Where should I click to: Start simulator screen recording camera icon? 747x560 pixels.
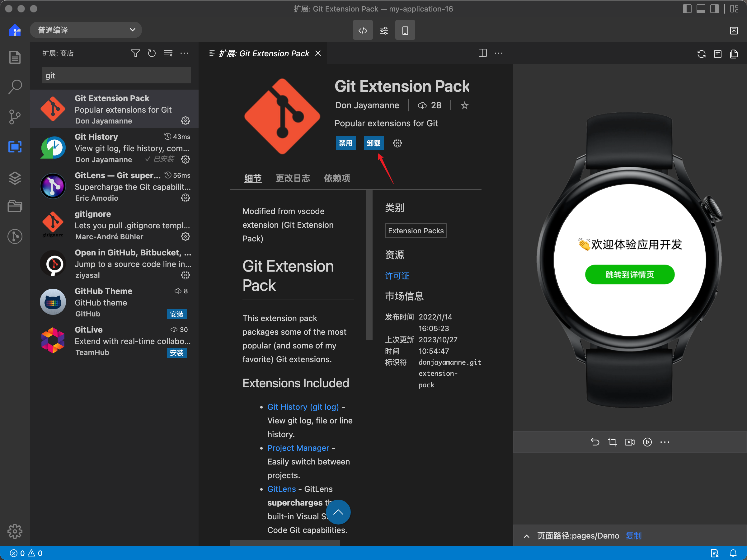630,442
